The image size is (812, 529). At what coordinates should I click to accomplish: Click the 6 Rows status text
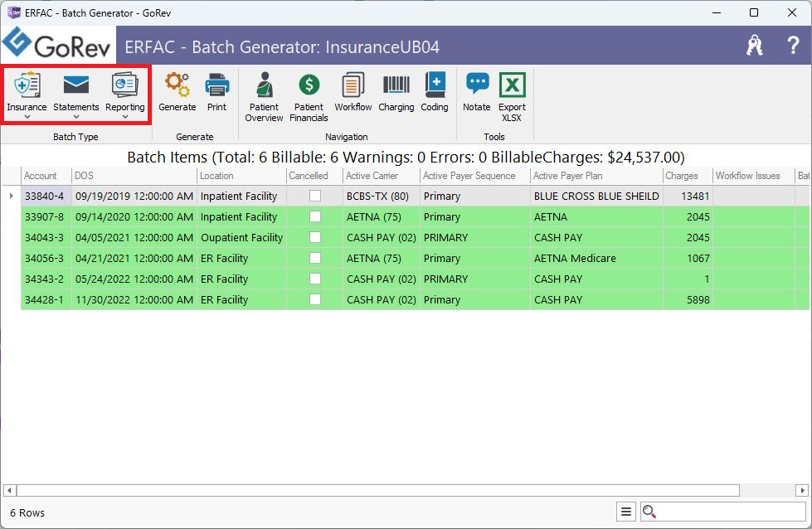(27, 512)
